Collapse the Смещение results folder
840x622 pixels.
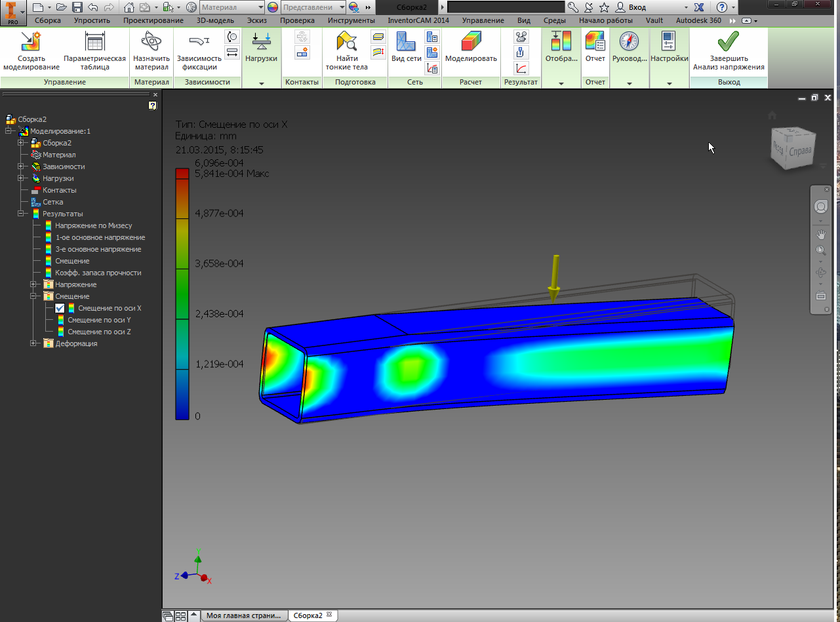pos(33,296)
